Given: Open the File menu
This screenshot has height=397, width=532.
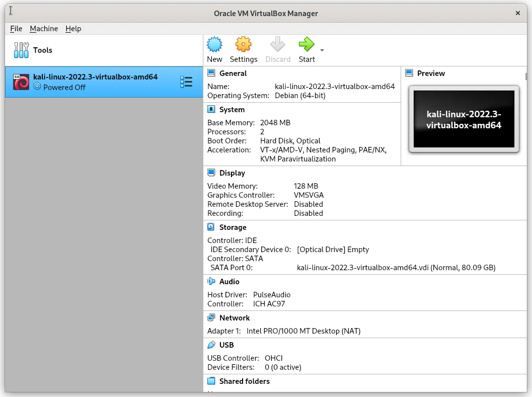Looking at the screenshot, I should tap(16, 29).
